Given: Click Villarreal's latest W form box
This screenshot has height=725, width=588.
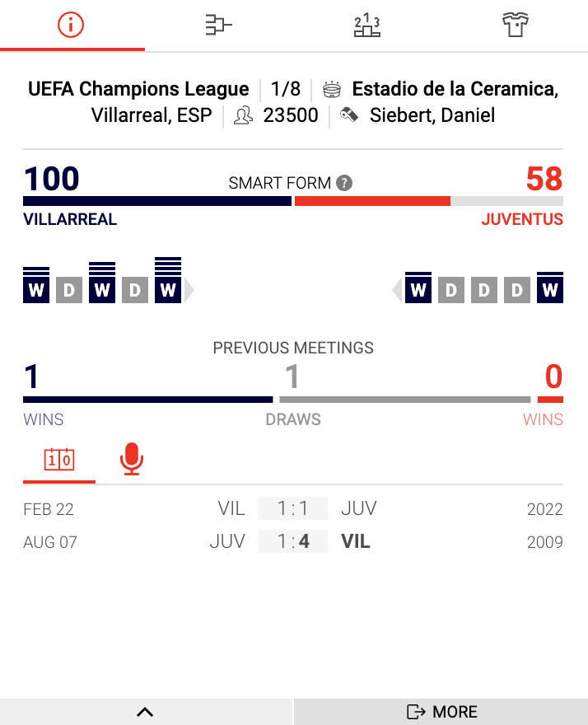Looking at the screenshot, I should [x=168, y=290].
